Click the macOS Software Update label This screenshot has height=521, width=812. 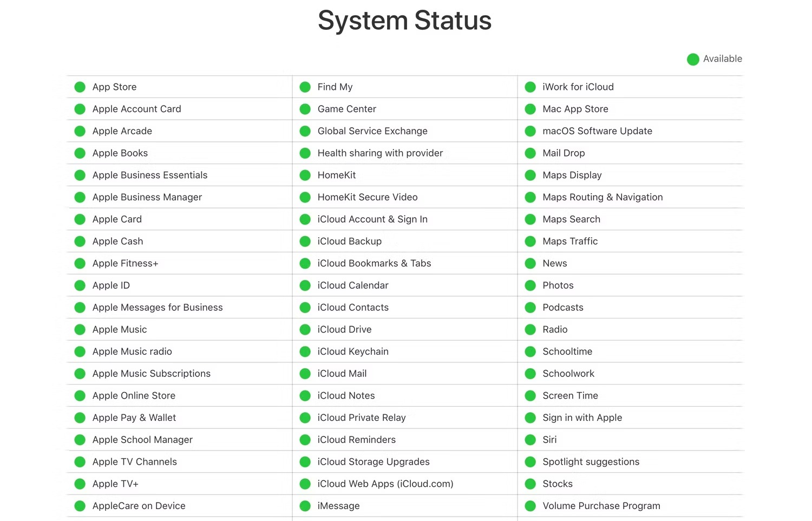597,131
